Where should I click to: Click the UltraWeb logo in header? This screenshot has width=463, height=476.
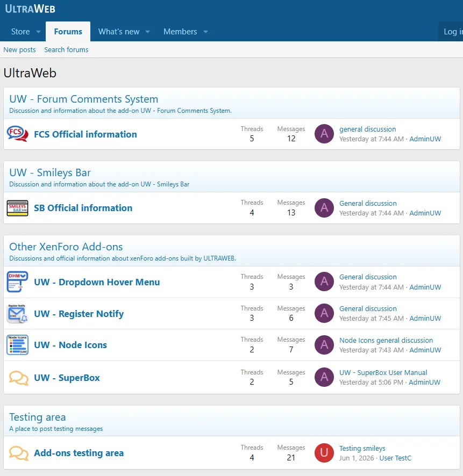click(x=30, y=9)
